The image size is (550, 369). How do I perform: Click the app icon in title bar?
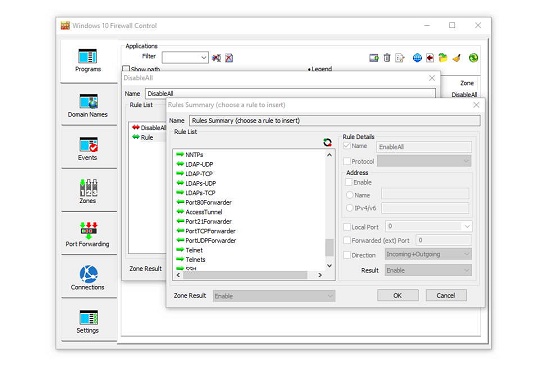coord(65,26)
